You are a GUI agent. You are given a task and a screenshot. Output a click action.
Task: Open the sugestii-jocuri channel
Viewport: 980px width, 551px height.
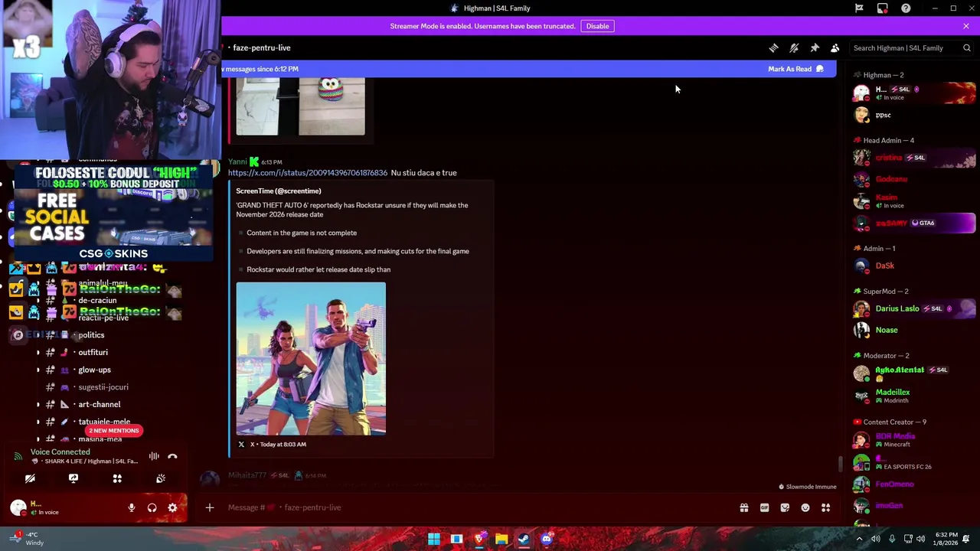coord(103,387)
